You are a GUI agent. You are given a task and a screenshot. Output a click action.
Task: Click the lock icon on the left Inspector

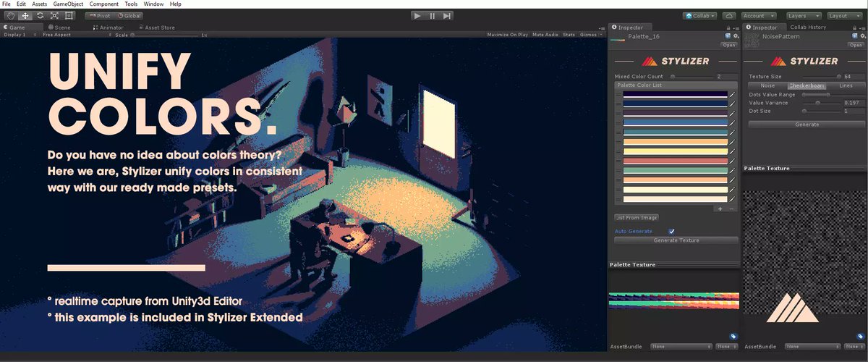(x=727, y=28)
